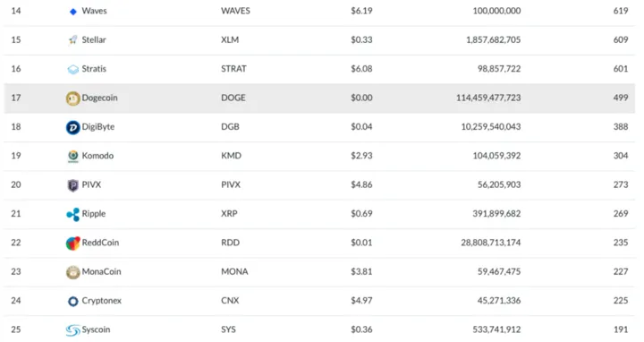Click the Stellar rocket icon
This screenshot has width=644, height=342.
[72, 40]
